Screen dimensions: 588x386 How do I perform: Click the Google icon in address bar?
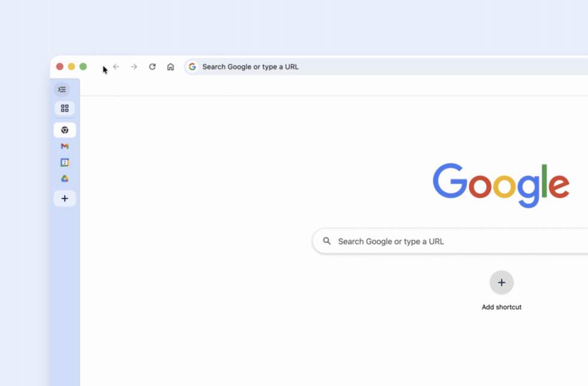(193, 67)
